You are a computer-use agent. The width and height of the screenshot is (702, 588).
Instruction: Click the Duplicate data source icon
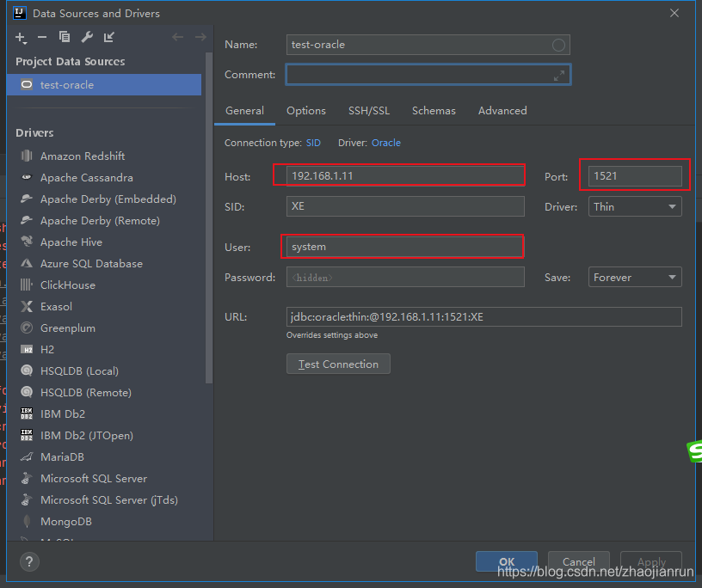tap(64, 37)
